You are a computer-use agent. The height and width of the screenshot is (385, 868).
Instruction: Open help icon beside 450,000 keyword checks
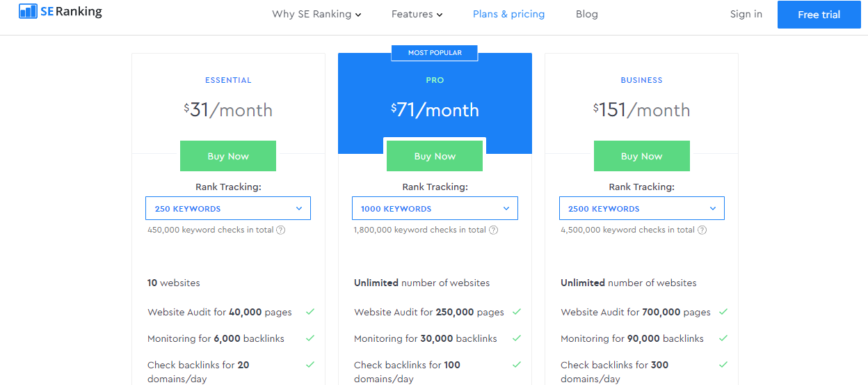pyautogui.click(x=281, y=230)
